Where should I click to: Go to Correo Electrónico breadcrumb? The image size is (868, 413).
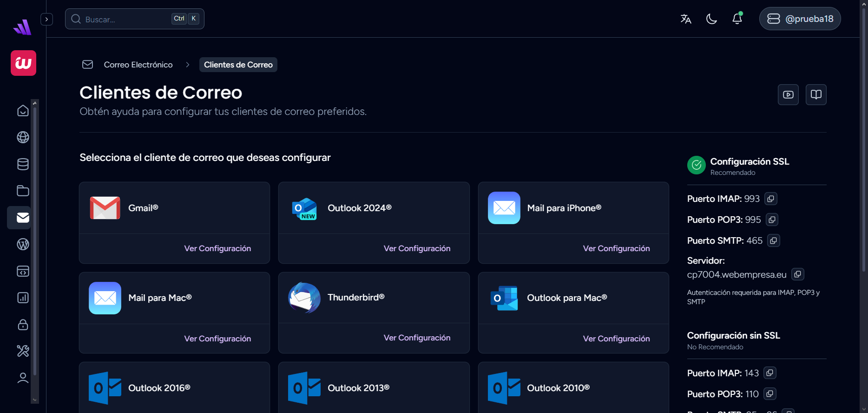138,65
